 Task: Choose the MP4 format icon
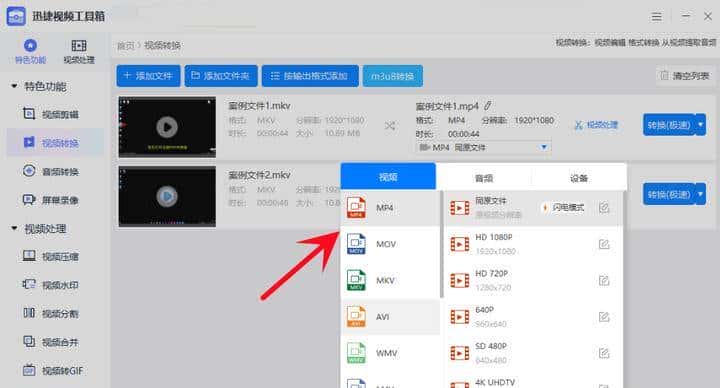(356, 208)
